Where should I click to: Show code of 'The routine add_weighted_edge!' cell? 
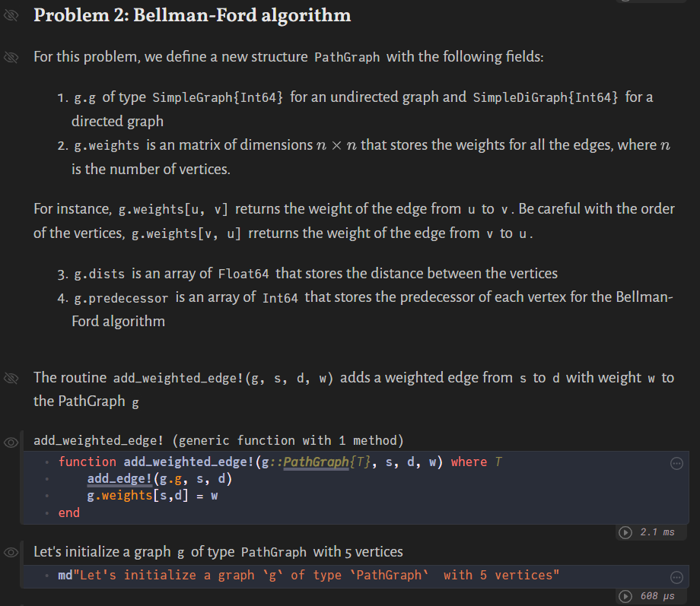(11, 378)
